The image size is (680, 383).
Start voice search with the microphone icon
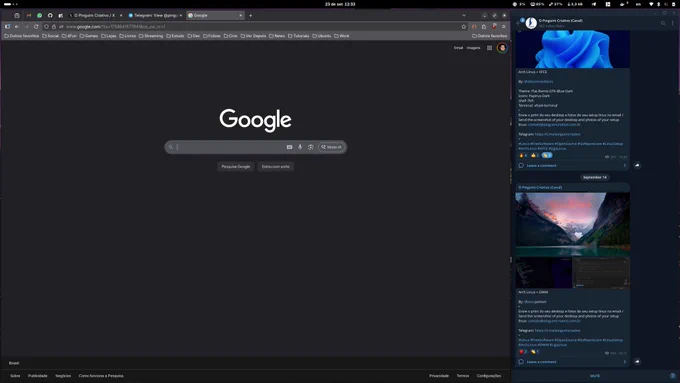(300, 147)
